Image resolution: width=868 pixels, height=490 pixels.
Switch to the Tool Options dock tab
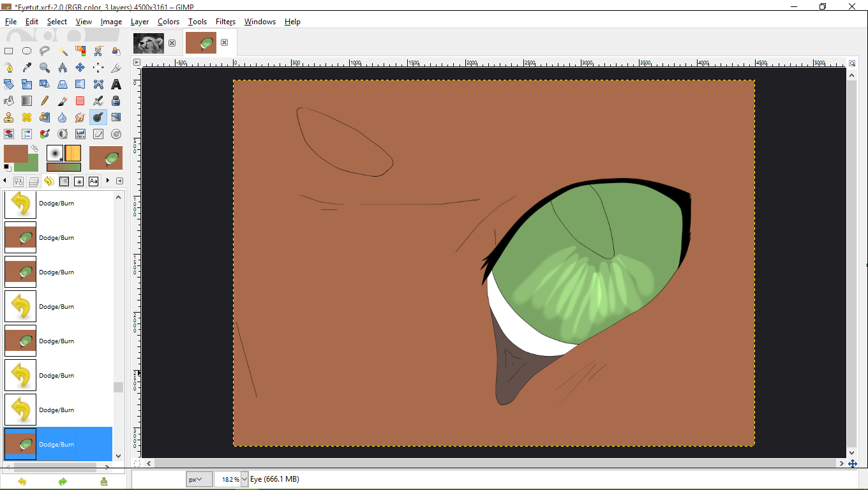[19, 182]
